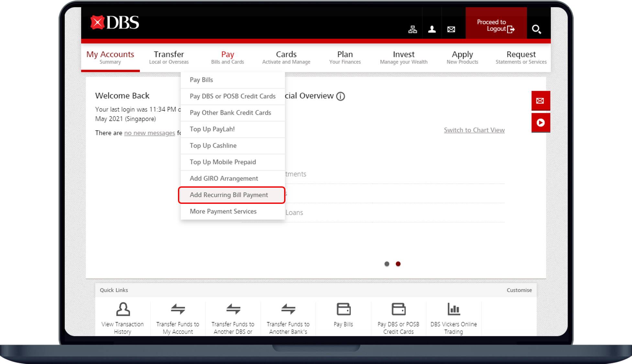
Task: Select the Cards Activate and Manage tab
Action: (x=287, y=57)
